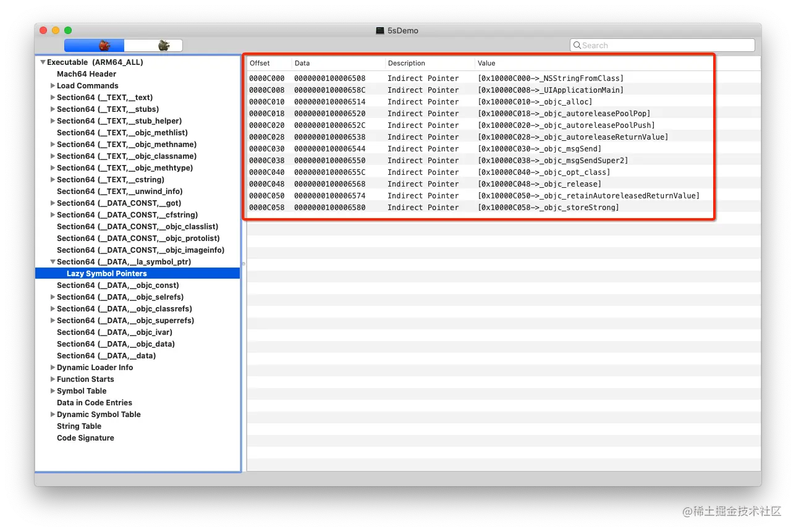Screen dimensions: 796x532
Task: Select row with _objc_retainAutoreleasedReturnValue value
Action: (504, 196)
